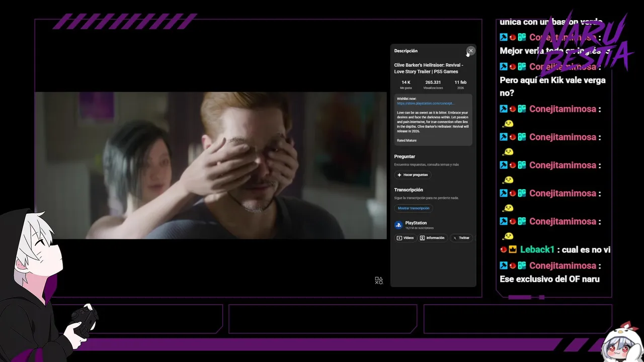The image size is (644, 362).
Task: Open the channel Información button
Action: [433, 238]
